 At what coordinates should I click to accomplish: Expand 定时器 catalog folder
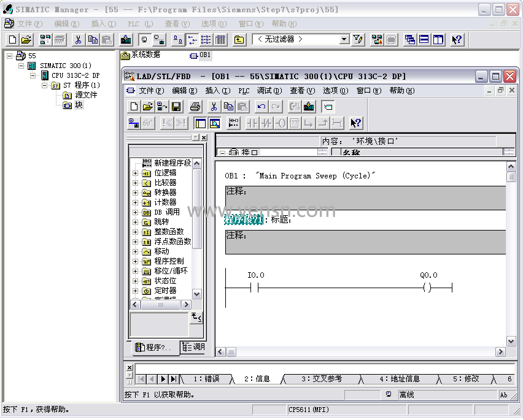tap(135, 291)
